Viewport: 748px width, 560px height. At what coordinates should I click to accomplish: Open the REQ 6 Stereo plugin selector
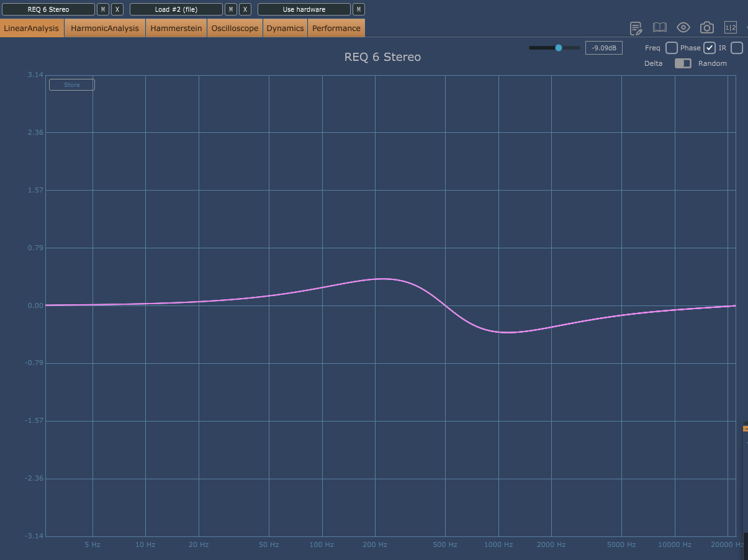(x=48, y=9)
